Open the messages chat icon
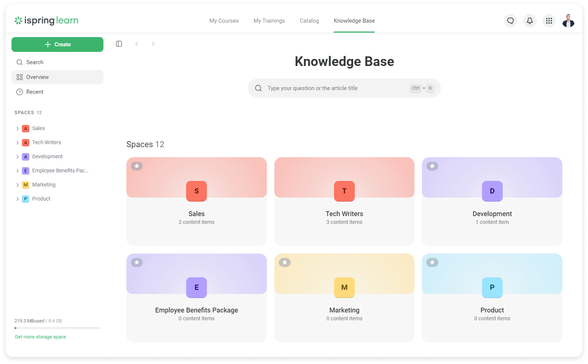 (510, 21)
